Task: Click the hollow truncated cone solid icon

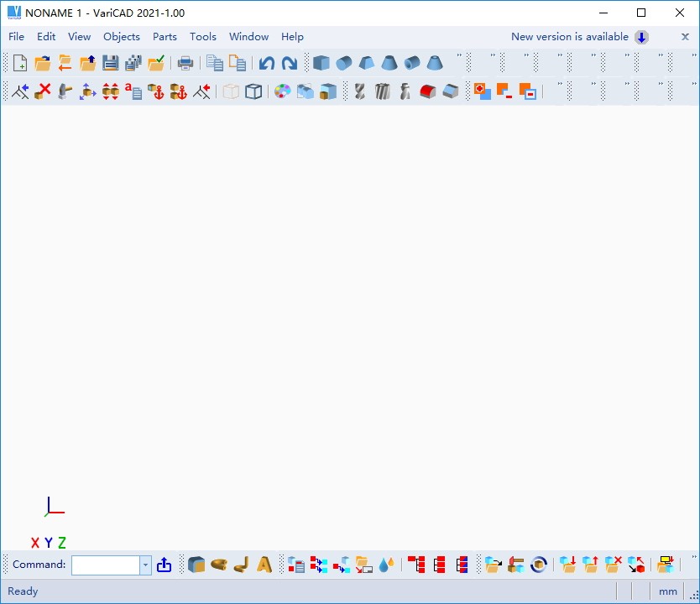Action: click(435, 64)
